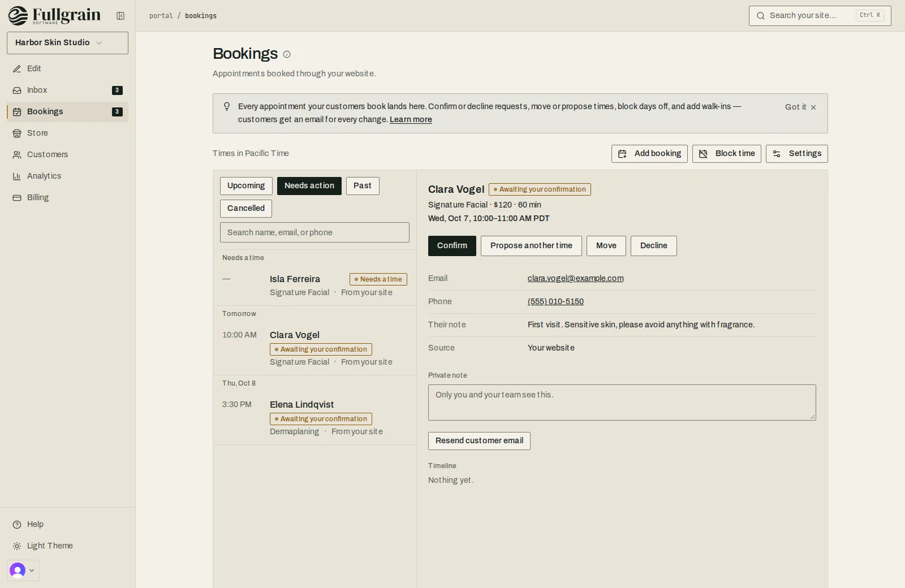
Task: Click into the Private note text area
Action: [622, 403]
